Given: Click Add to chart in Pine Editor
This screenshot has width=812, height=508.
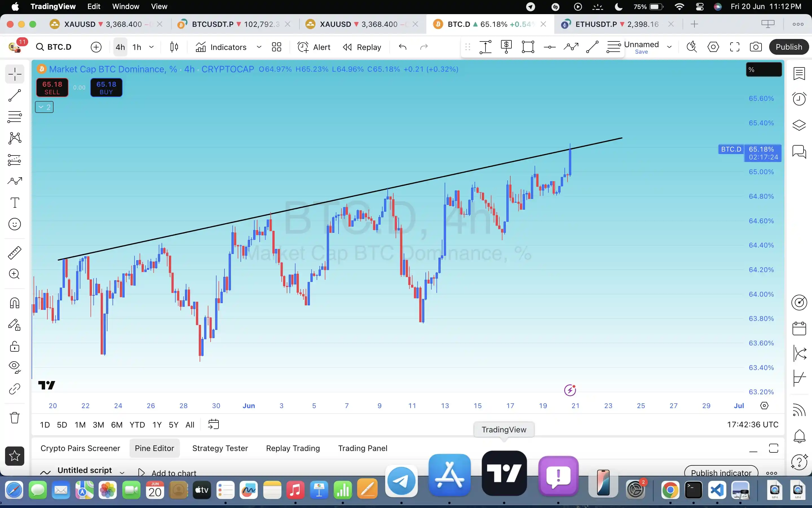Looking at the screenshot, I should pyautogui.click(x=167, y=473).
